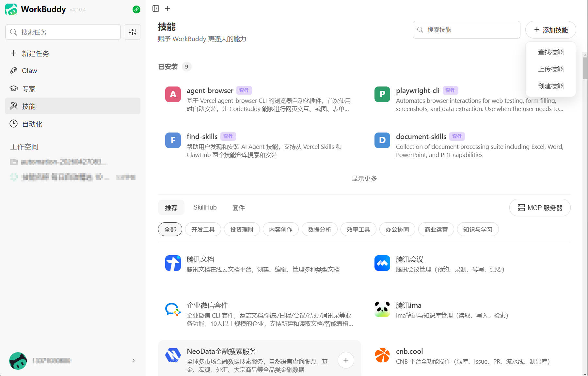Open the task filter settings icon
588x376 pixels.
(x=133, y=32)
